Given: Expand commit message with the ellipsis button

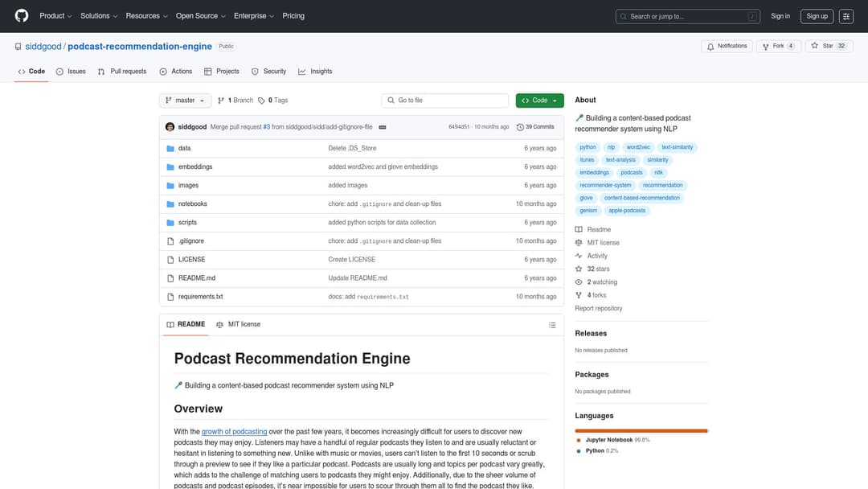Looking at the screenshot, I should tap(382, 127).
